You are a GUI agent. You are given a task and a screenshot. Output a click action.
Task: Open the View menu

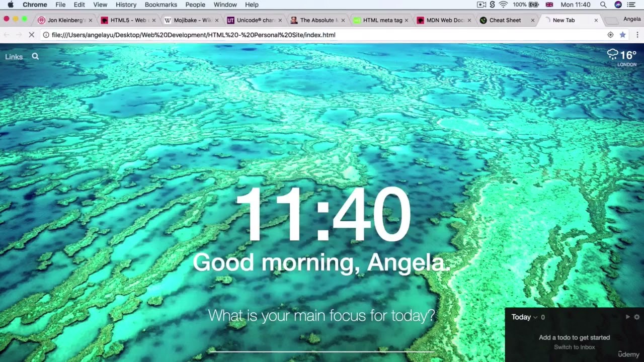pos(100,5)
